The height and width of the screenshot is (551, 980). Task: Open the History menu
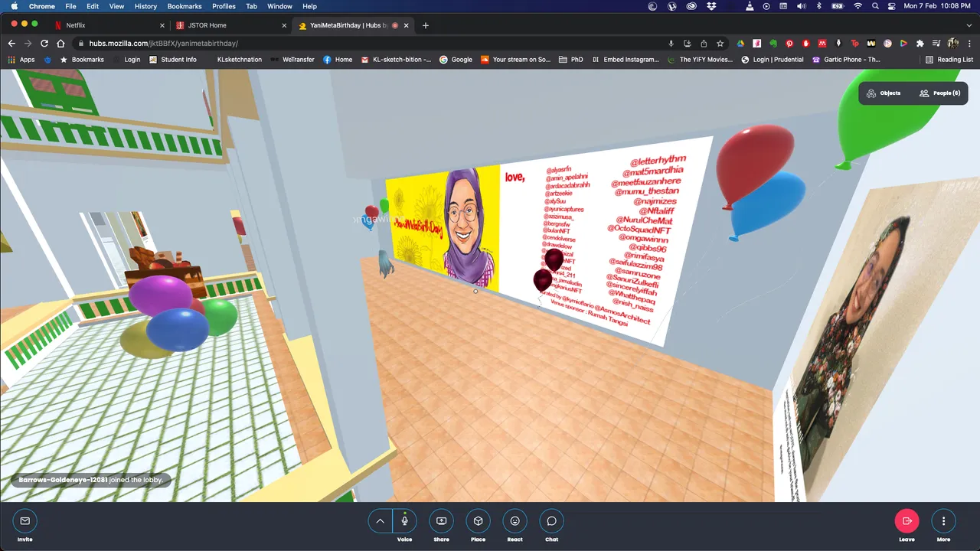click(145, 6)
